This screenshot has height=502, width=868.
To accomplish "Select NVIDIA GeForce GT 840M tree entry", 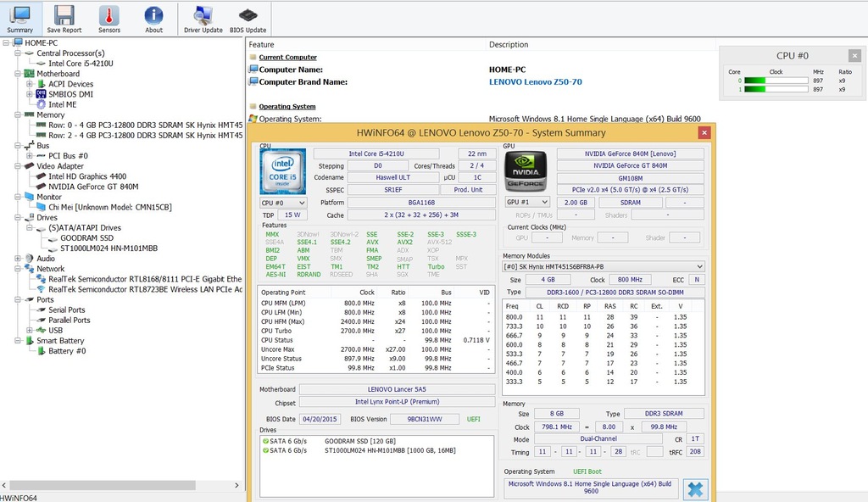I will [93, 187].
